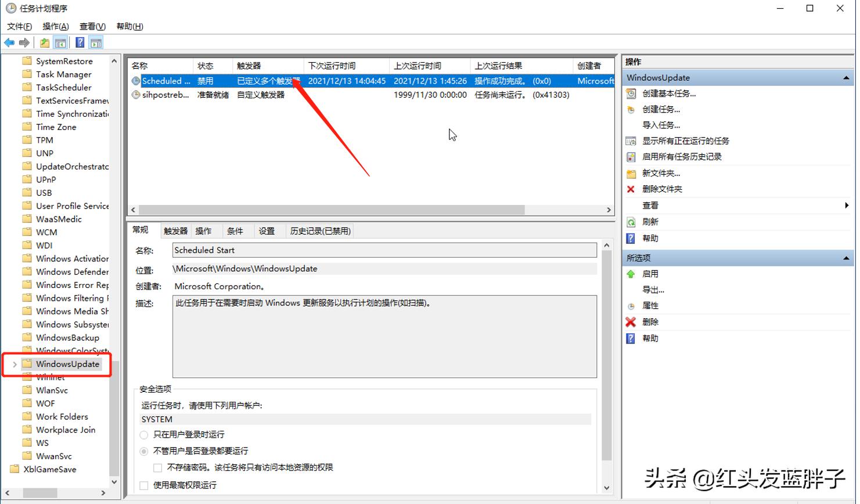The height and width of the screenshot is (504, 860).
Task: Open the 查看 submenu arrow in actions pane
Action: (846, 205)
